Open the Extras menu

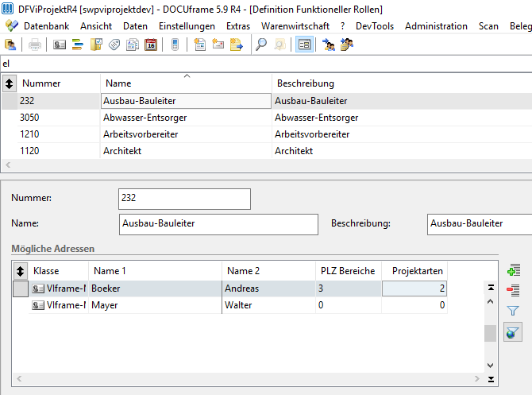point(238,26)
